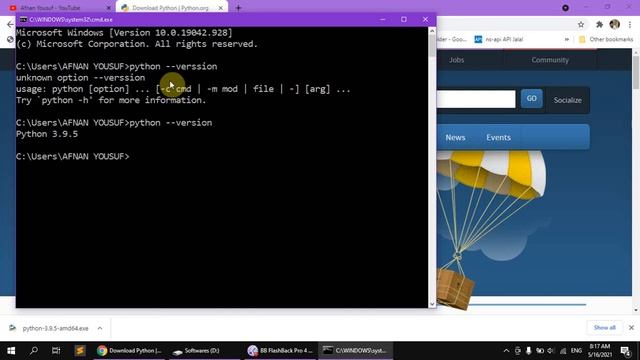Open the Chrome three-dot menu
Image resolution: width=640 pixels, height=360 pixels.
tap(630, 24)
